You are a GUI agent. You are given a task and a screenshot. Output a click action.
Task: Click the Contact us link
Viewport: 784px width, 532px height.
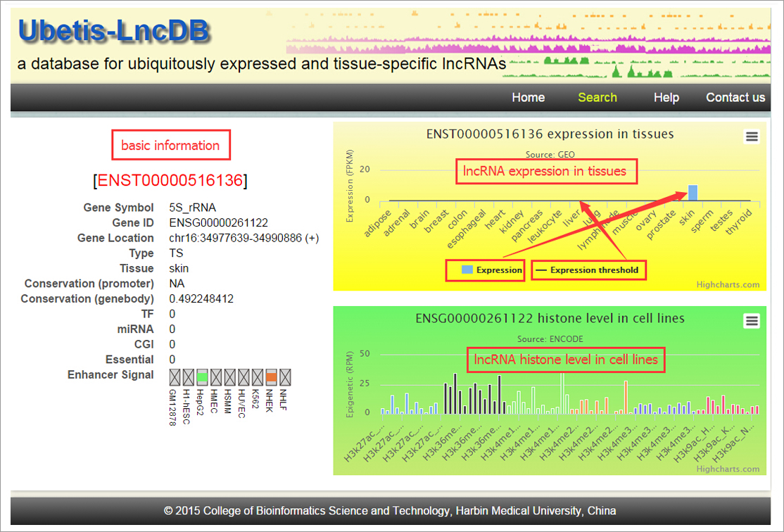[735, 98]
